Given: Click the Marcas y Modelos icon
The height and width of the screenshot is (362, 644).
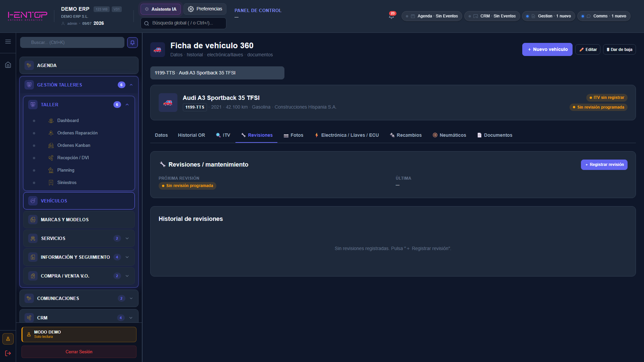Looking at the screenshot, I should click(33, 220).
